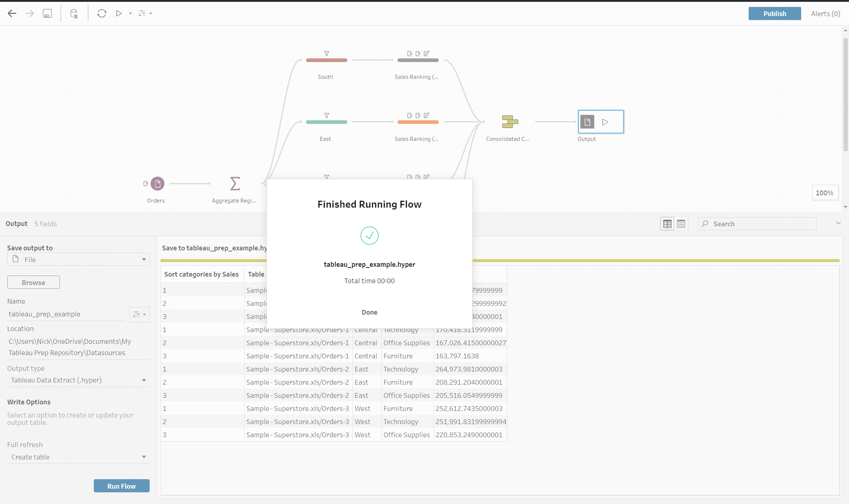Click the location path text
The image size is (849, 504).
(70, 347)
